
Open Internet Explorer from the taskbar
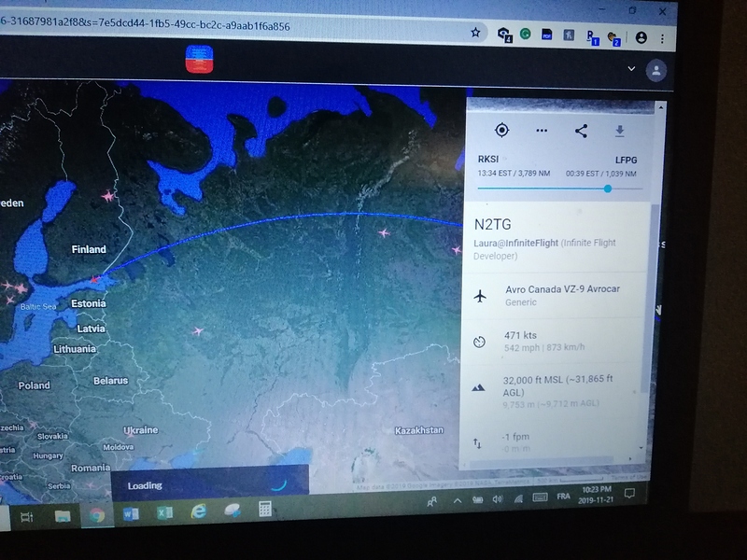[x=198, y=511]
